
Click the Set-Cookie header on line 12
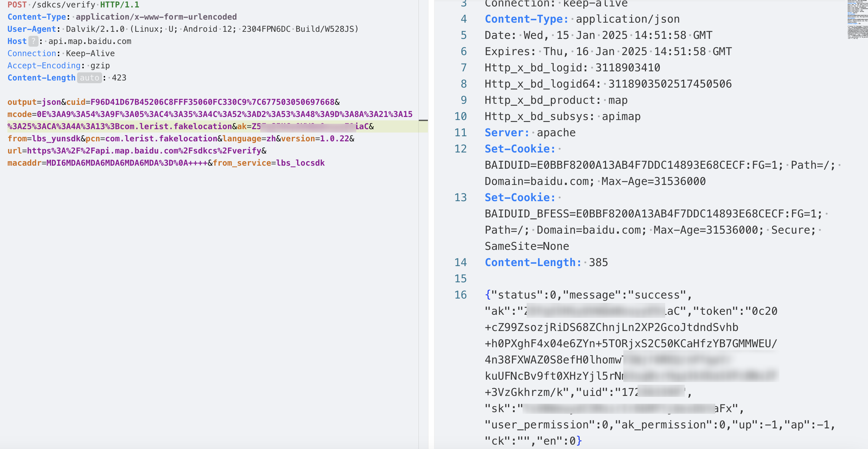tap(520, 149)
